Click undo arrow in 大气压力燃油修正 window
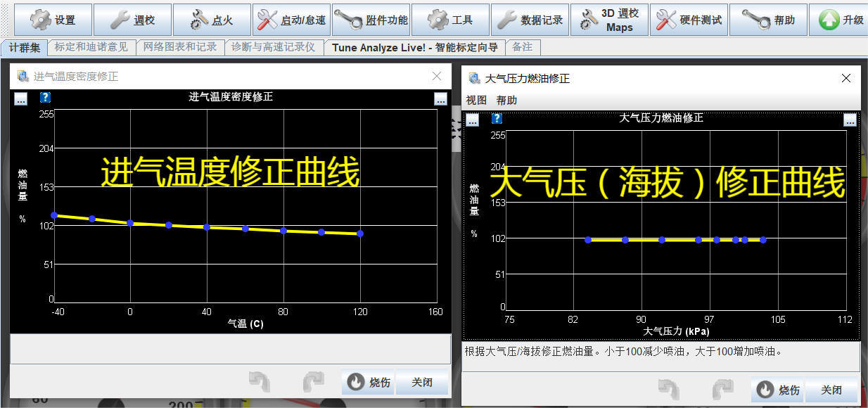 (669, 390)
